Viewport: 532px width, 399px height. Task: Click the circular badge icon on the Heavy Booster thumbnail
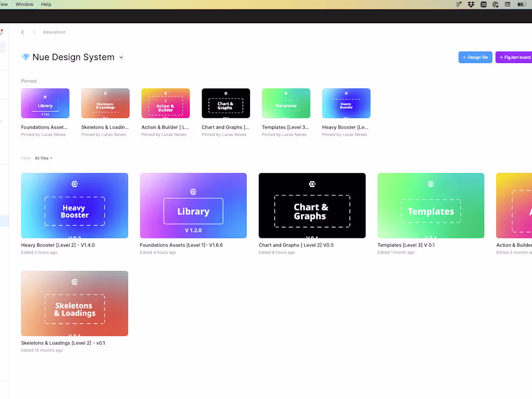74,184
